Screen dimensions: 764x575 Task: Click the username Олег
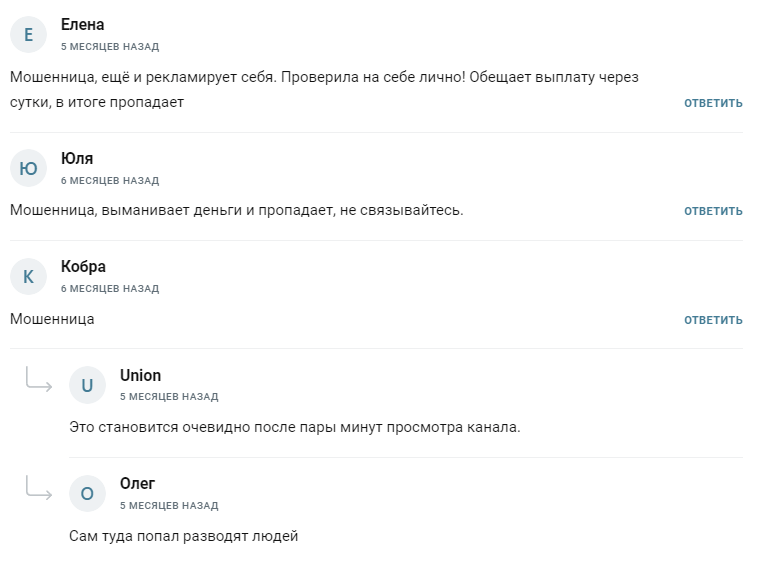(137, 484)
